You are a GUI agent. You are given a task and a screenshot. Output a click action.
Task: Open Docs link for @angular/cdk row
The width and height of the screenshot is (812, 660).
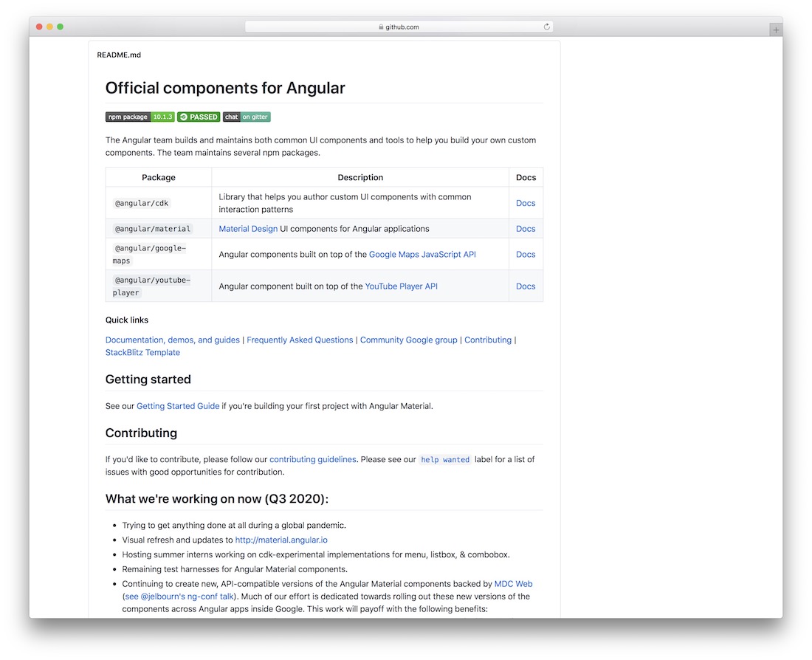pyautogui.click(x=526, y=203)
